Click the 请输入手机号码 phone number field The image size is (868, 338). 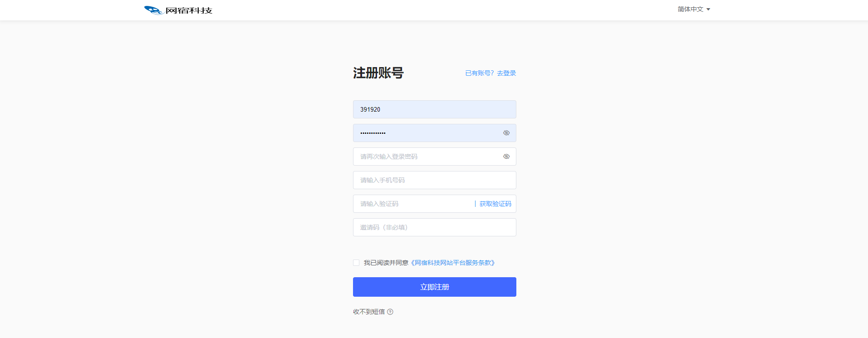(x=434, y=180)
